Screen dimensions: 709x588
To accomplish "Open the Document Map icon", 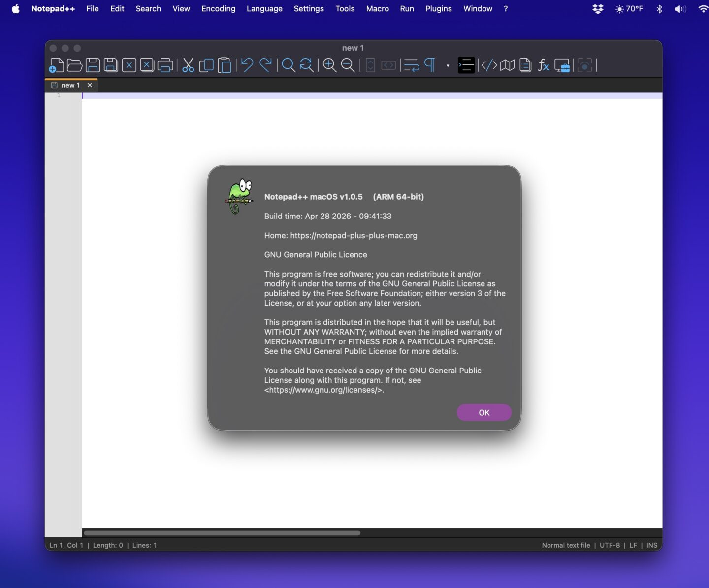I will [x=507, y=65].
